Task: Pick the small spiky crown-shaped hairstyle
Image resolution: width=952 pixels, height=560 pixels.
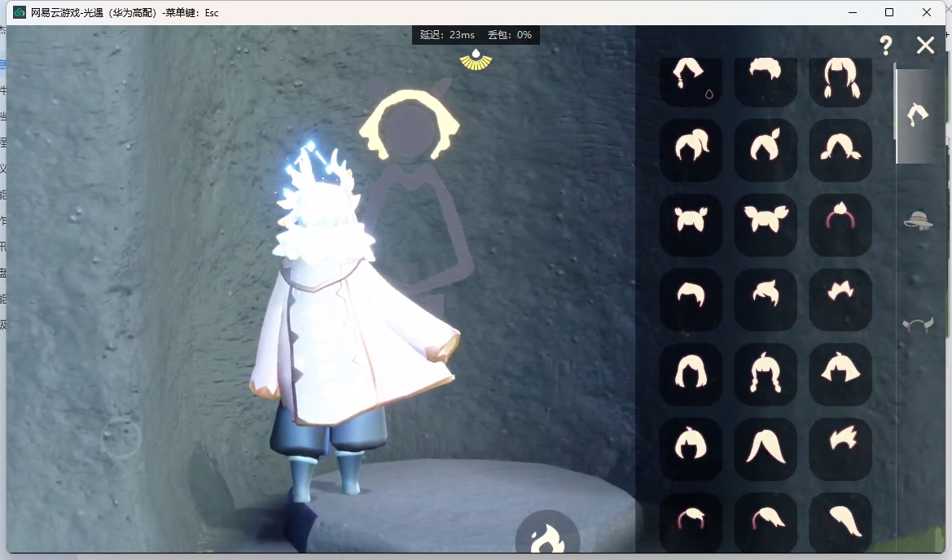Action: coord(840,299)
